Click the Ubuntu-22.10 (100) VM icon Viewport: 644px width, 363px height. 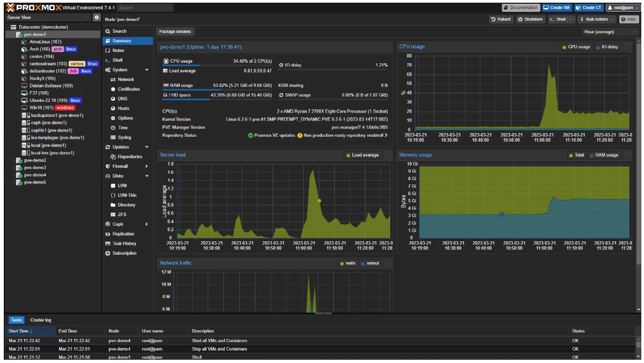pyautogui.click(x=24, y=100)
